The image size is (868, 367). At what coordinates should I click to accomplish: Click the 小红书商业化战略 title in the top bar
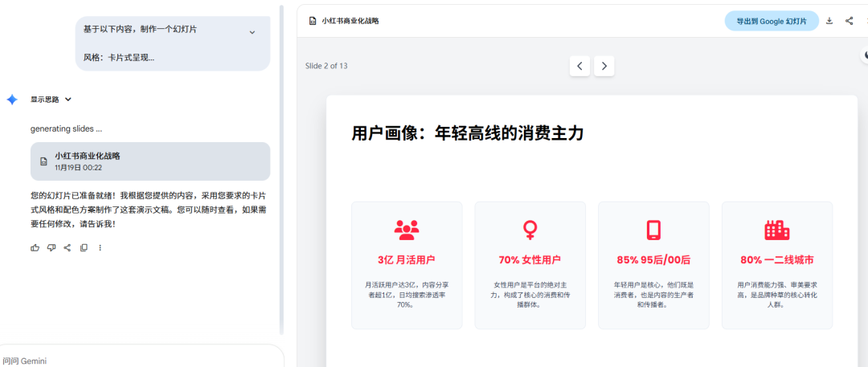point(350,21)
